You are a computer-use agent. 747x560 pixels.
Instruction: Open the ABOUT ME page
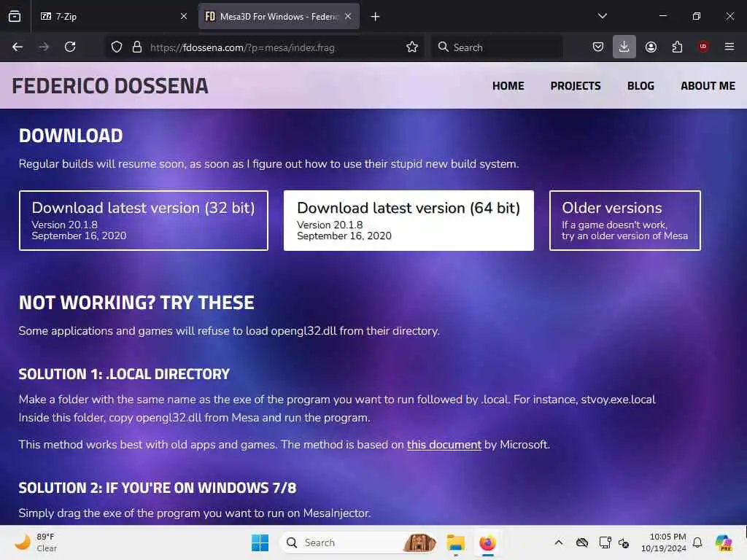(x=708, y=86)
